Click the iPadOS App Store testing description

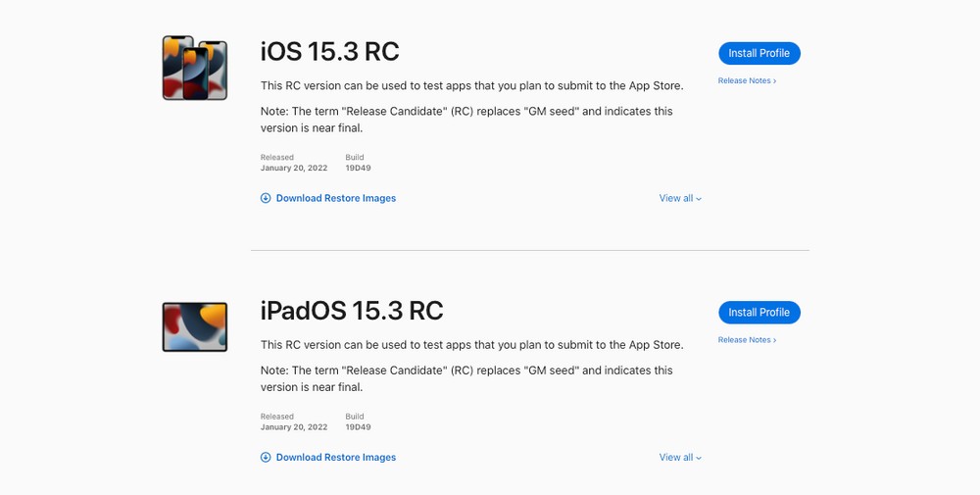pos(471,344)
